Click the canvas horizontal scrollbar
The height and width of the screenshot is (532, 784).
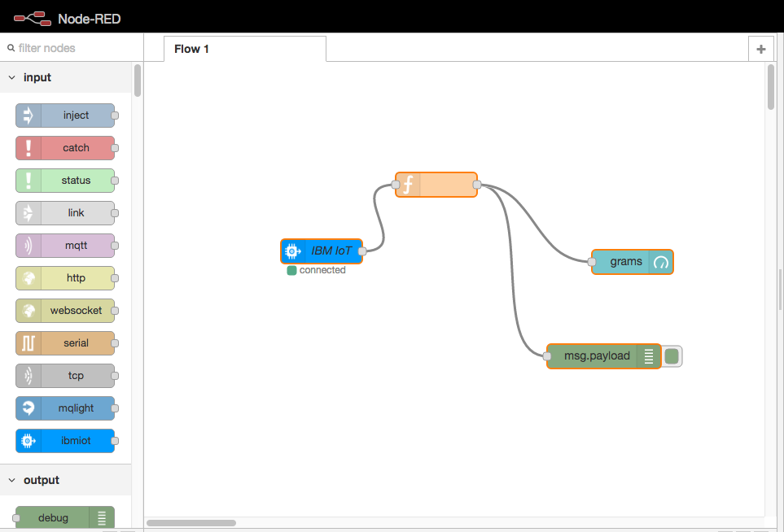pyautogui.click(x=191, y=523)
